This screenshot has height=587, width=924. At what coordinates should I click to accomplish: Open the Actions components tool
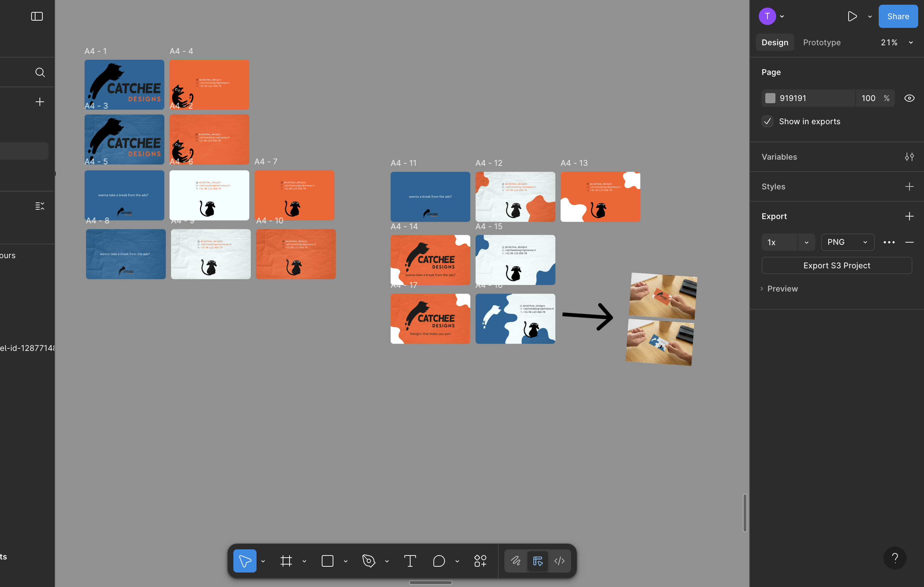tap(480, 561)
